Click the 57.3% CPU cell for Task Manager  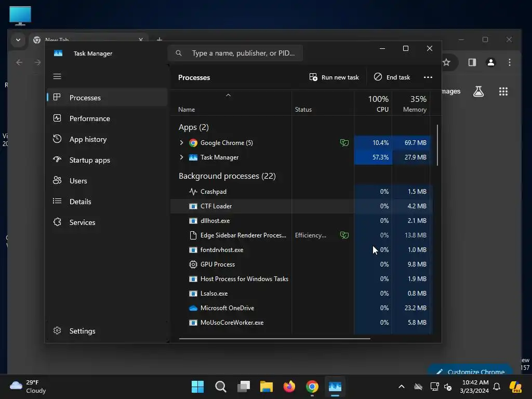[x=373, y=157]
